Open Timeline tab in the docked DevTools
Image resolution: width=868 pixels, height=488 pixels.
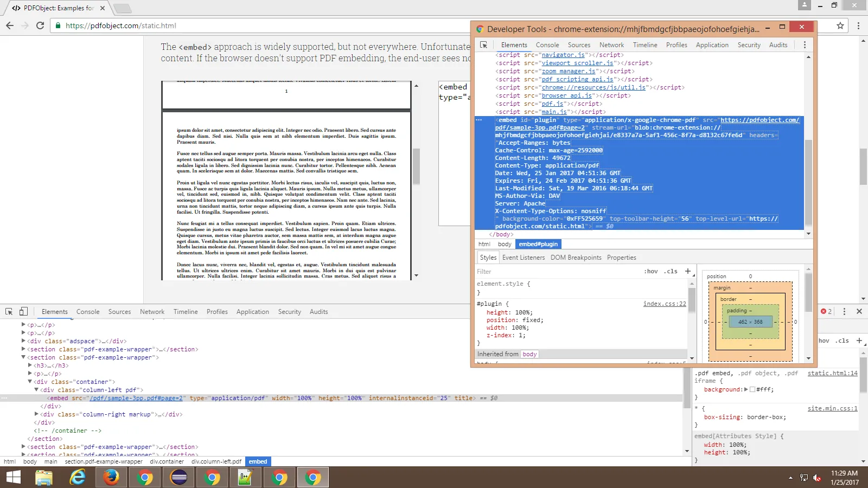click(186, 312)
